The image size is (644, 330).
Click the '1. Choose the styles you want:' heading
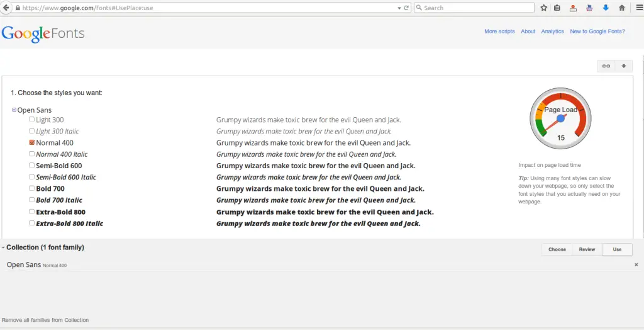[57, 93]
